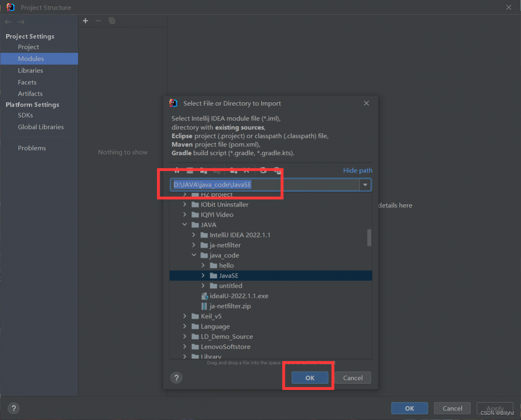Expand the JavaSE folder
Image resolution: width=521 pixels, height=420 pixels.
tap(203, 276)
